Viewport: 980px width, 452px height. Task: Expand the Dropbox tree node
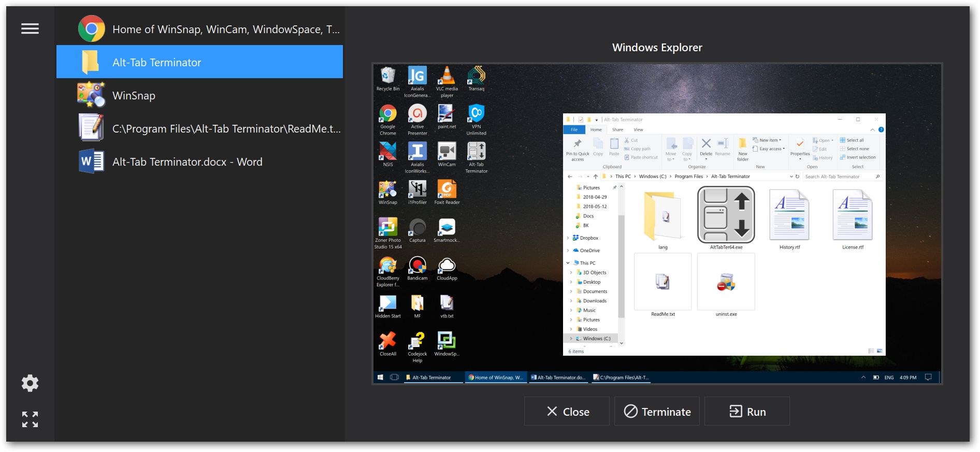(568, 238)
